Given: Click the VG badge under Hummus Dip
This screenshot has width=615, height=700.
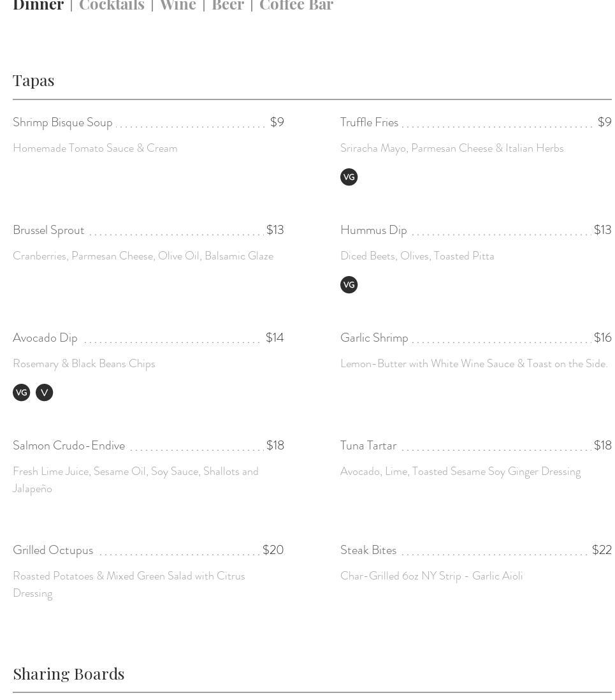Looking at the screenshot, I should click(x=349, y=285).
